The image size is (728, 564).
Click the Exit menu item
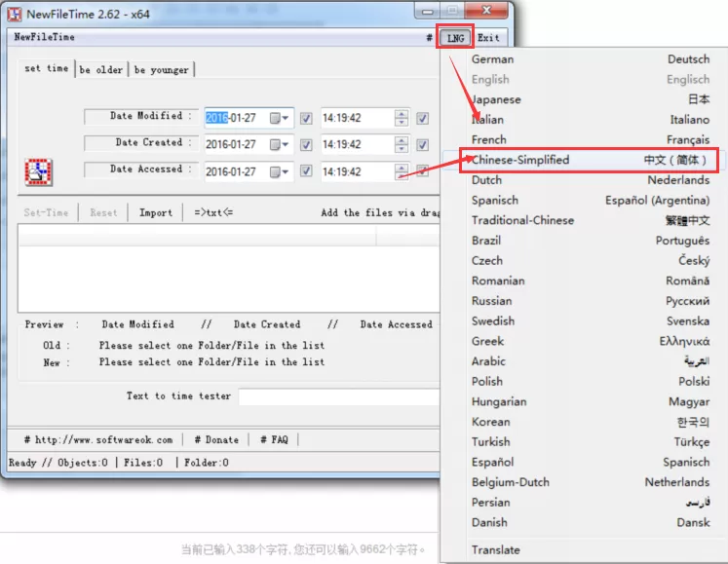tap(488, 38)
